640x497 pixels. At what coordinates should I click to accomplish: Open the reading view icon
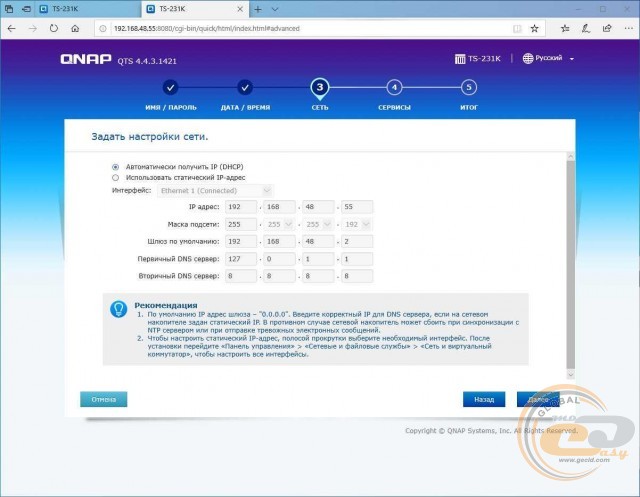(x=517, y=29)
